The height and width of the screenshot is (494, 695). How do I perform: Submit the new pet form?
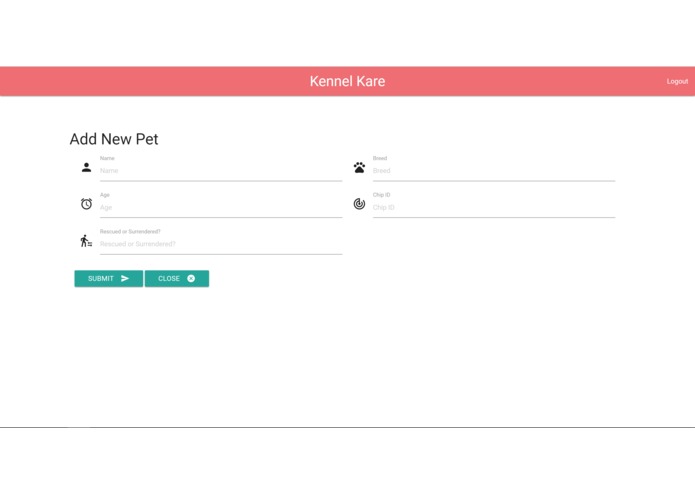pos(109,279)
